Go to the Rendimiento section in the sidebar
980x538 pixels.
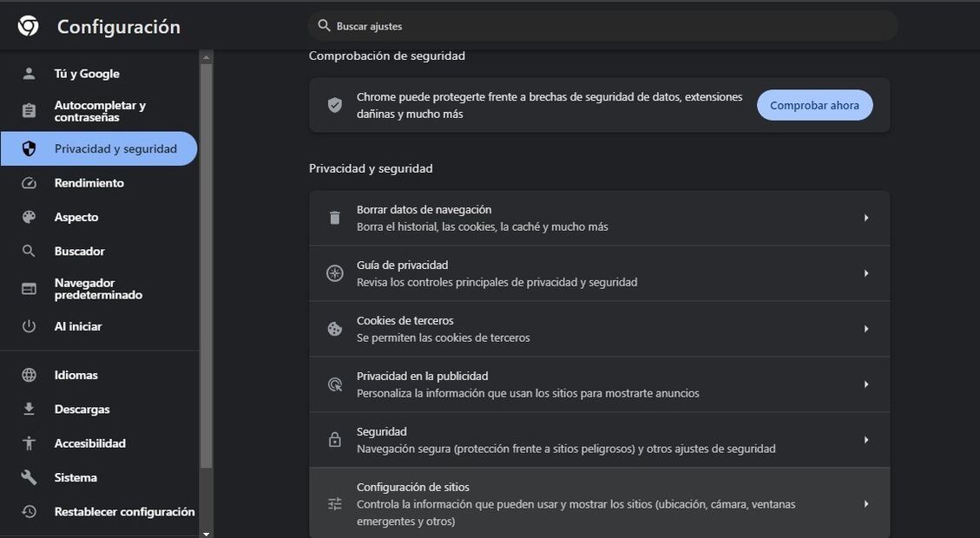pos(89,183)
